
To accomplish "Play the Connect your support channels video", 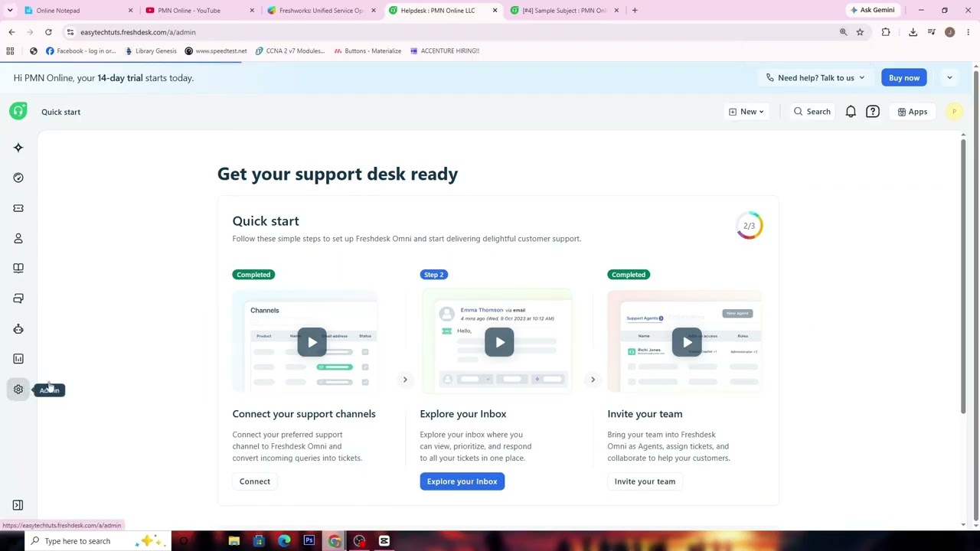I will (x=312, y=342).
